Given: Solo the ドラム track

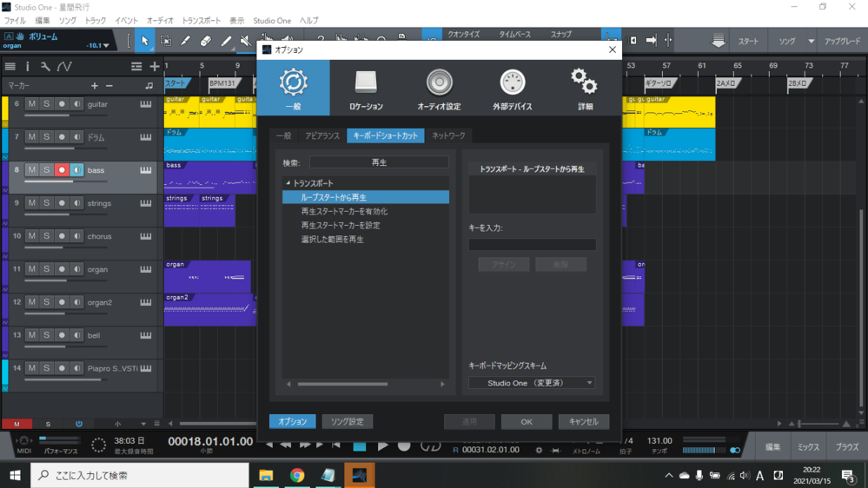Looking at the screenshot, I should pyautogui.click(x=47, y=136).
